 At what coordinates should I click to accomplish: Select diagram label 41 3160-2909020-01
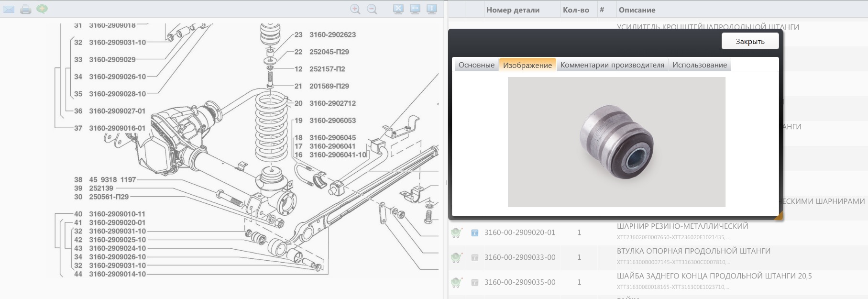(110, 223)
